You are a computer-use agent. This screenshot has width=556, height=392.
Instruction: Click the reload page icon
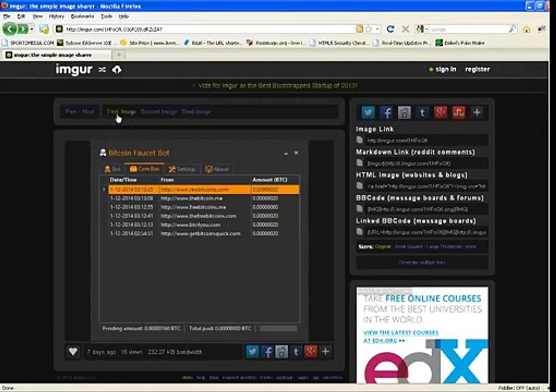click(x=391, y=29)
